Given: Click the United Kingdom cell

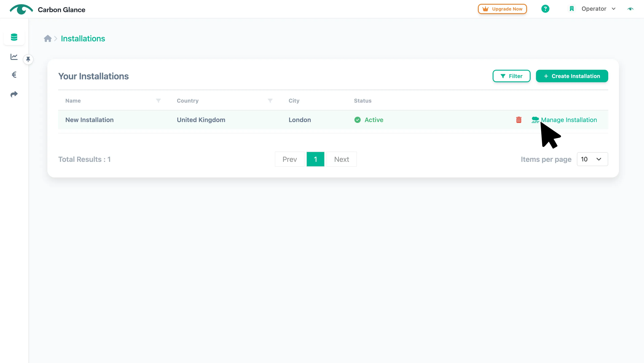Looking at the screenshot, I should pos(201,120).
